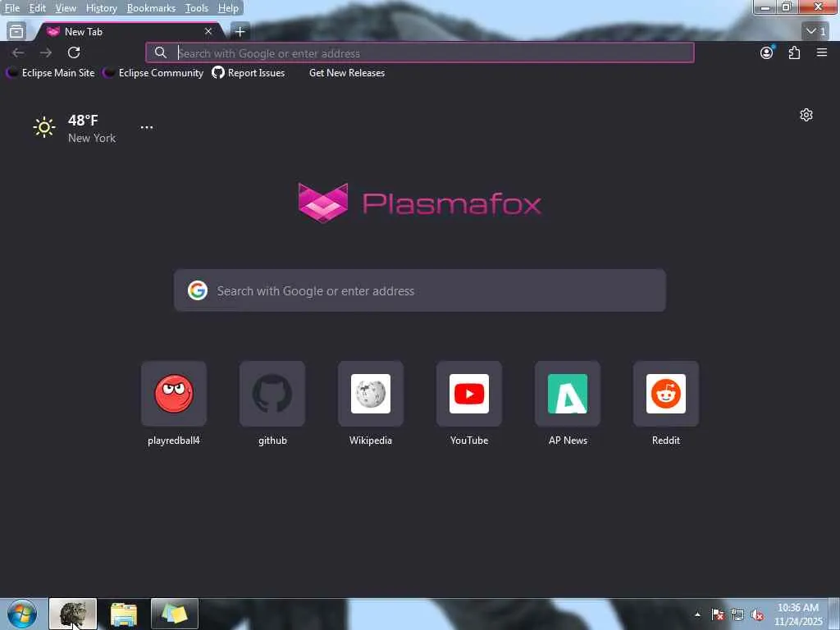
Task: Click the network tray icon
Action: tap(737, 614)
